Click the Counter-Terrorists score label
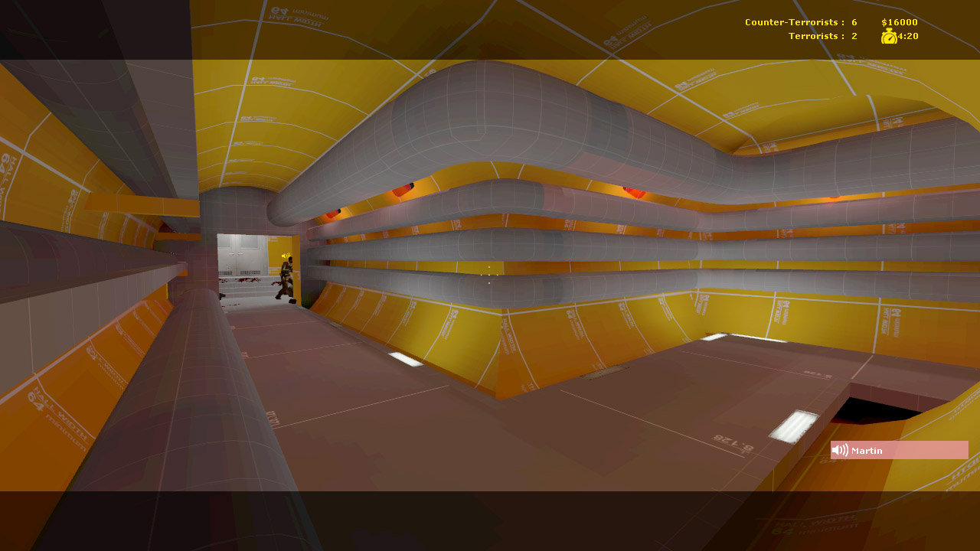The image size is (980, 551). (x=794, y=23)
